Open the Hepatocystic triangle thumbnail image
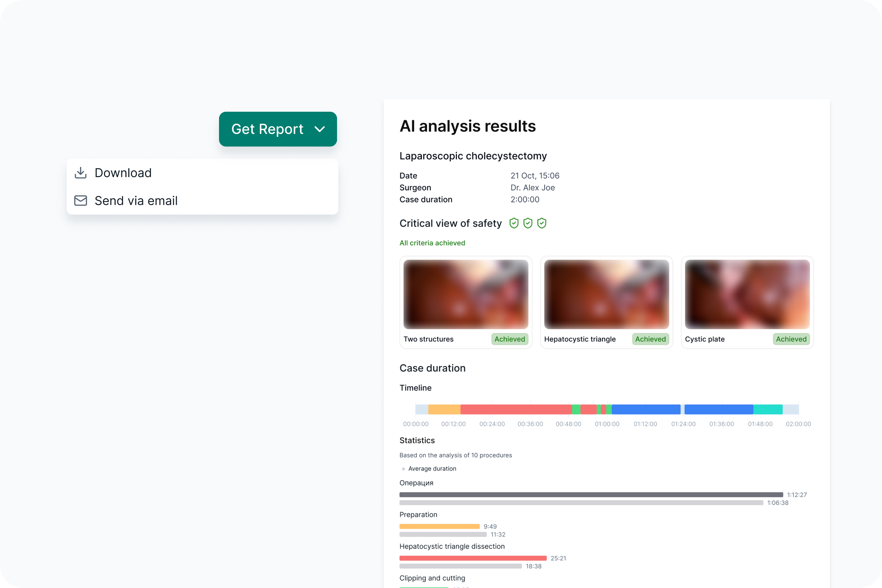Image resolution: width=882 pixels, height=588 pixels. [606, 294]
